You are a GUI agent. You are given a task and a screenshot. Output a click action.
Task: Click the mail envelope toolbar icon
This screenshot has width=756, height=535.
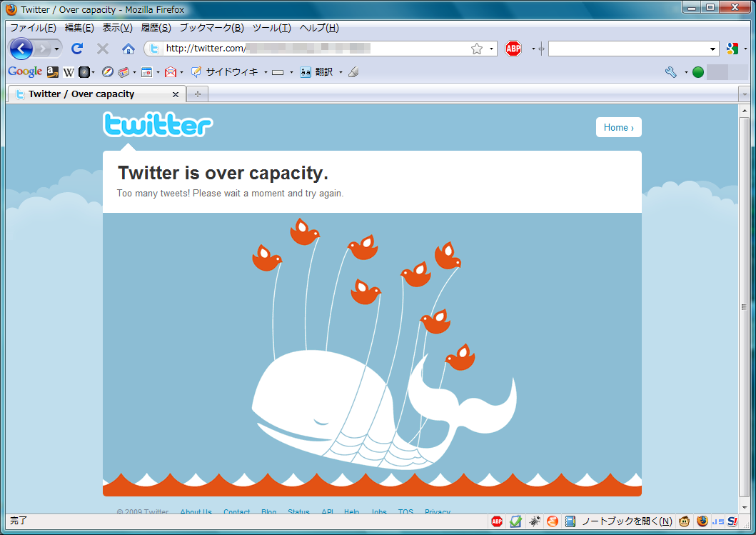170,72
